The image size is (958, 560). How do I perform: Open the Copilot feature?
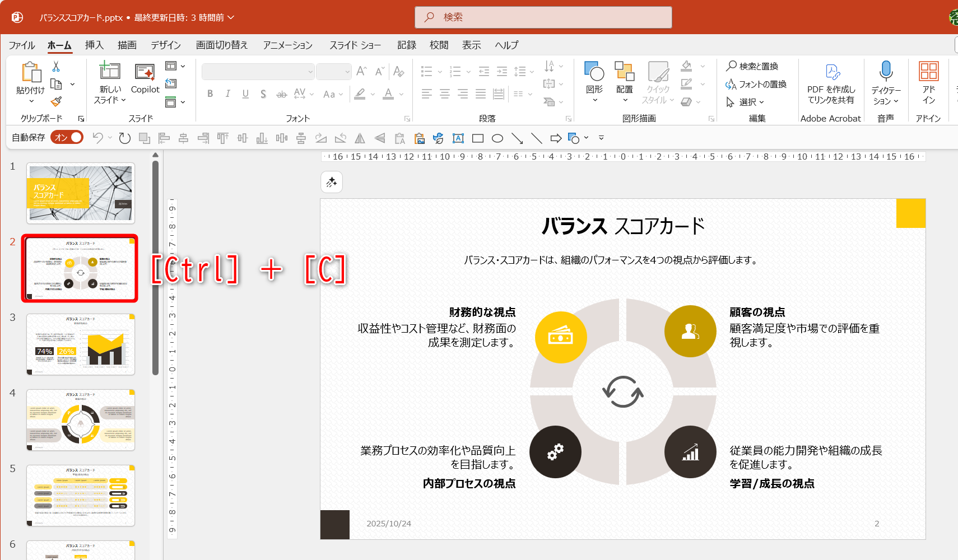coord(145,83)
